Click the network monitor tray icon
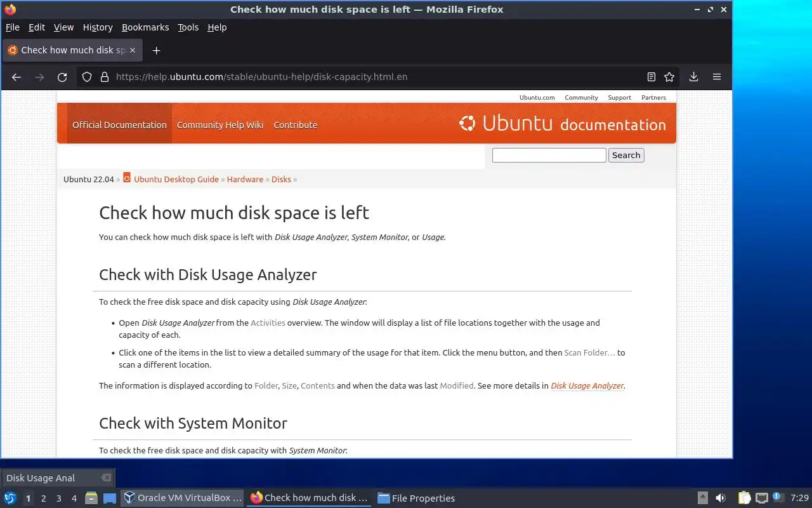Viewport: 812px width, 508px height. coord(761,498)
